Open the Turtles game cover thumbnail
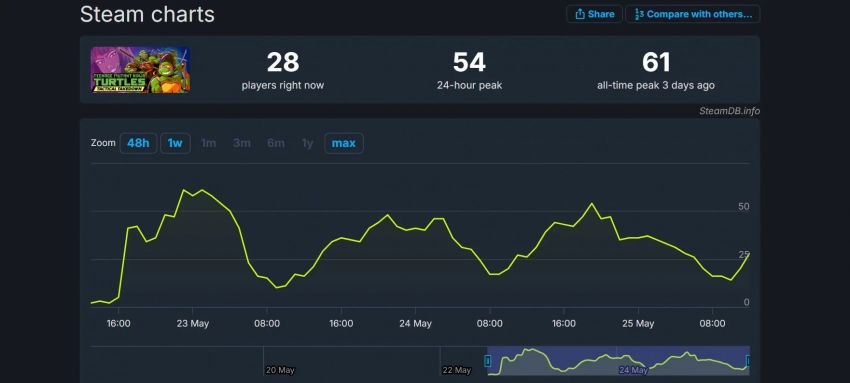Viewport: 850px width, 383px height. click(140, 69)
